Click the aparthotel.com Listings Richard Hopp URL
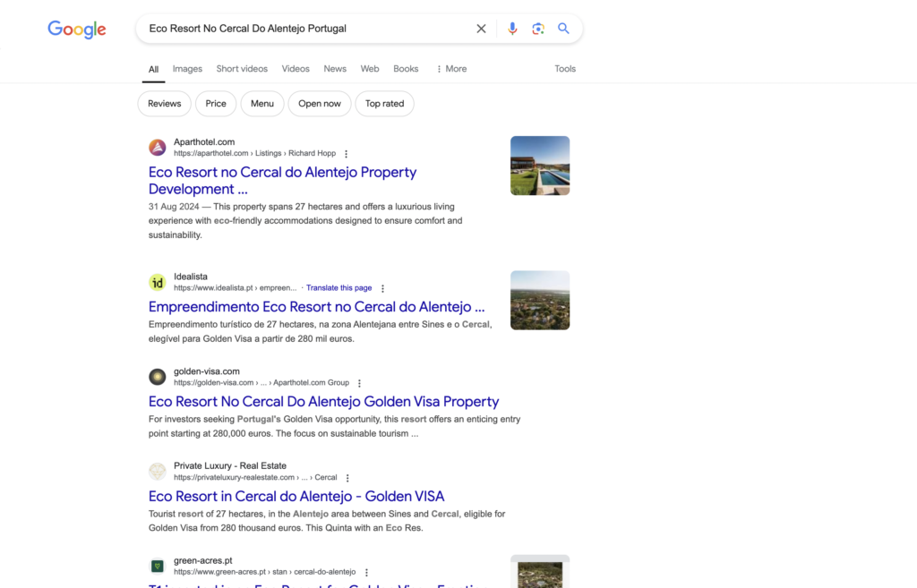This screenshot has height=588, width=917. click(x=255, y=153)
